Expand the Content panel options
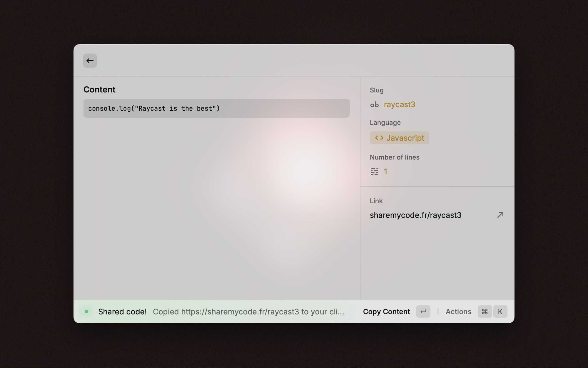This screenshot has width=588, height=368. click(458, 311)
